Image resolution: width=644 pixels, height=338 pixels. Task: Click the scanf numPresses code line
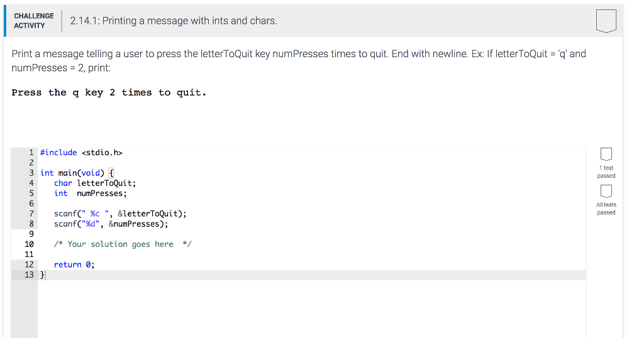(x=111, y=224)
